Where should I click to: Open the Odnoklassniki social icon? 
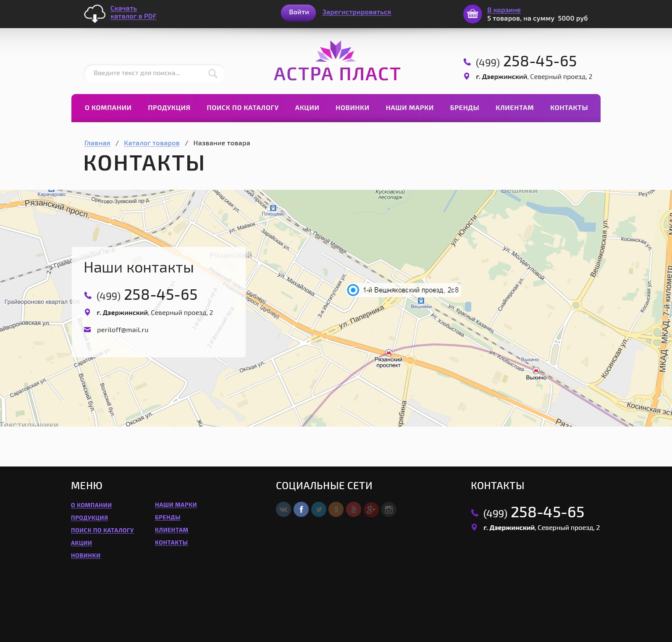336,509
